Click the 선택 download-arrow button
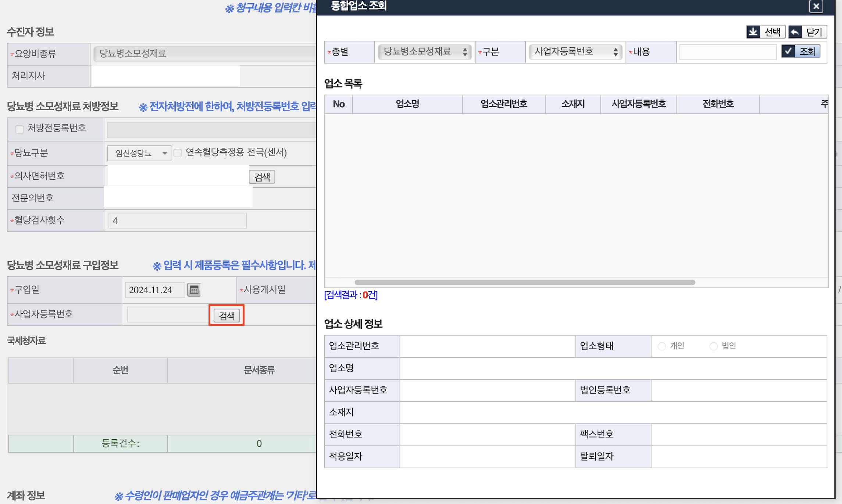The width and height of the screenshot is (842, 504). pyautogui.click(x=766, y=32)
